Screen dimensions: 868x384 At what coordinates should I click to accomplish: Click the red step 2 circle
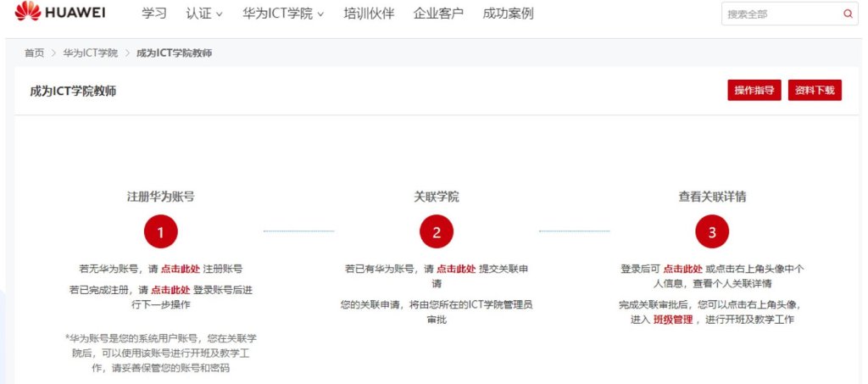tap(437, 231)
